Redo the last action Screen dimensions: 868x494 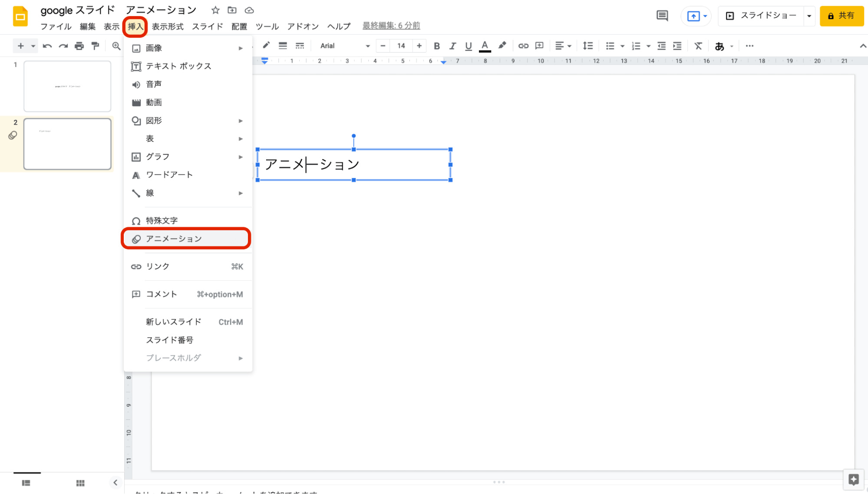63,46
